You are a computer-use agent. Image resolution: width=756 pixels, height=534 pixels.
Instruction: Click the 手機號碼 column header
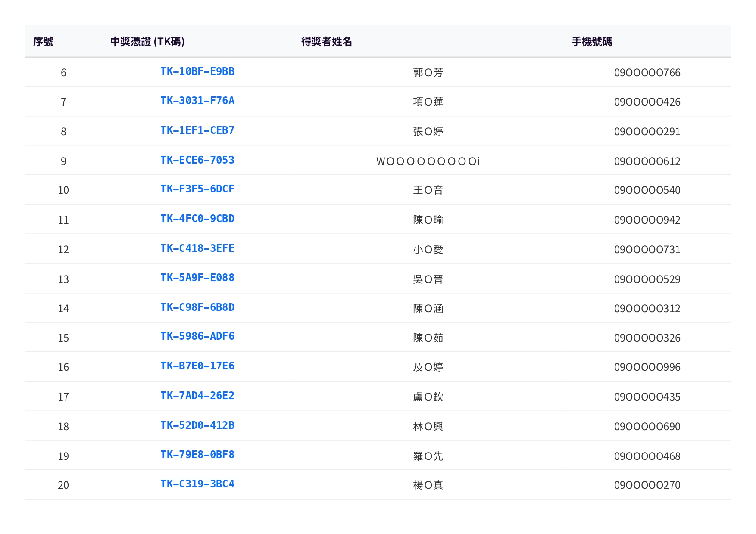pyautogui.click(x=591, y=42)
